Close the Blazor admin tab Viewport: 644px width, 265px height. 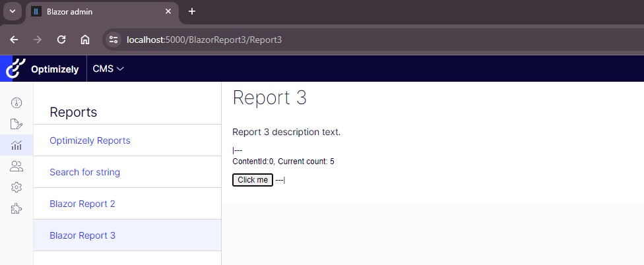168,11
